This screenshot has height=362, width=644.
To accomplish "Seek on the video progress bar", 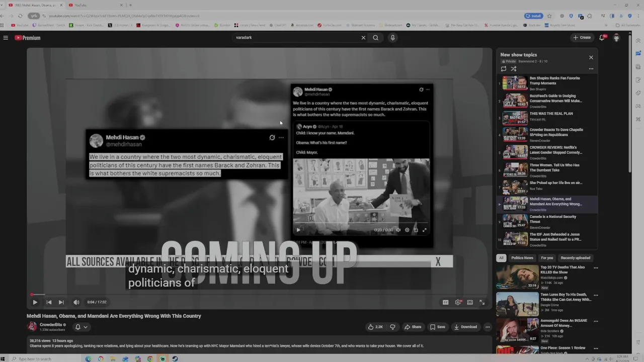I will point(259,295).
